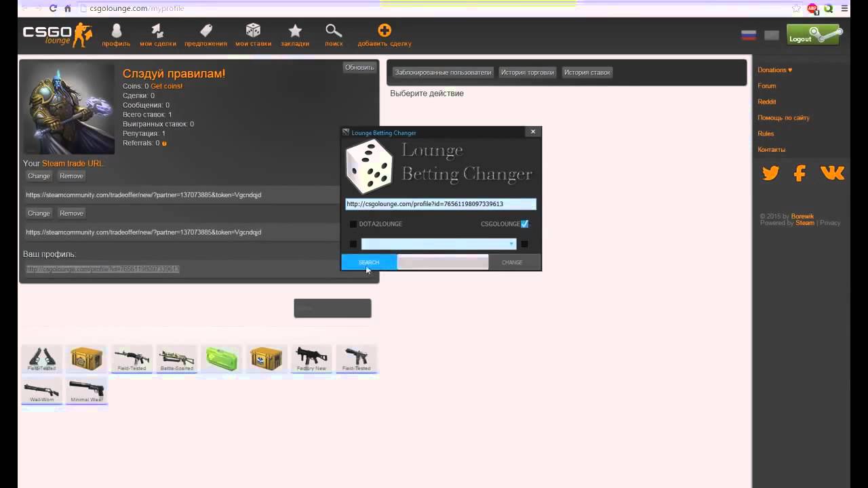Check the DOTA2LOUNGE checkbox
Image resolution: width=868 pixels, height=488 pixels.
tap(353, 224)
